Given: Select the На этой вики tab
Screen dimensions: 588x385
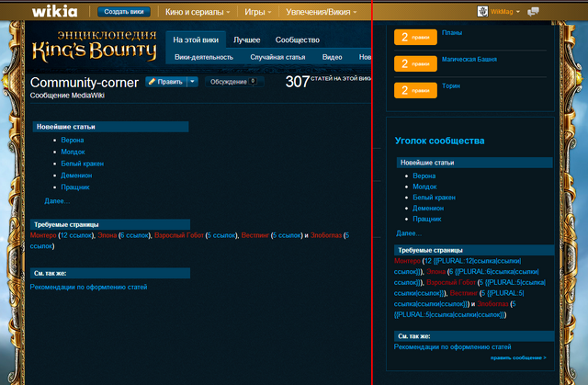Looking at the screenshot, I should click(x=196, y=40).
